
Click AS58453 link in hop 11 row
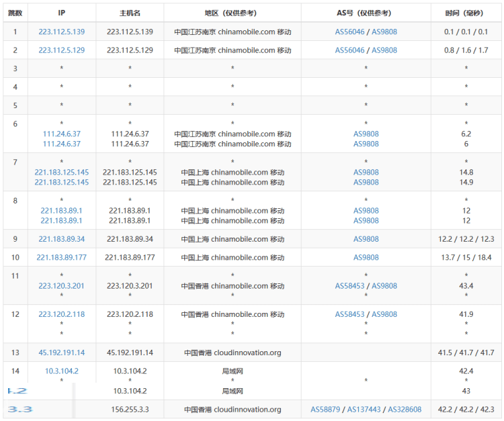349,286
